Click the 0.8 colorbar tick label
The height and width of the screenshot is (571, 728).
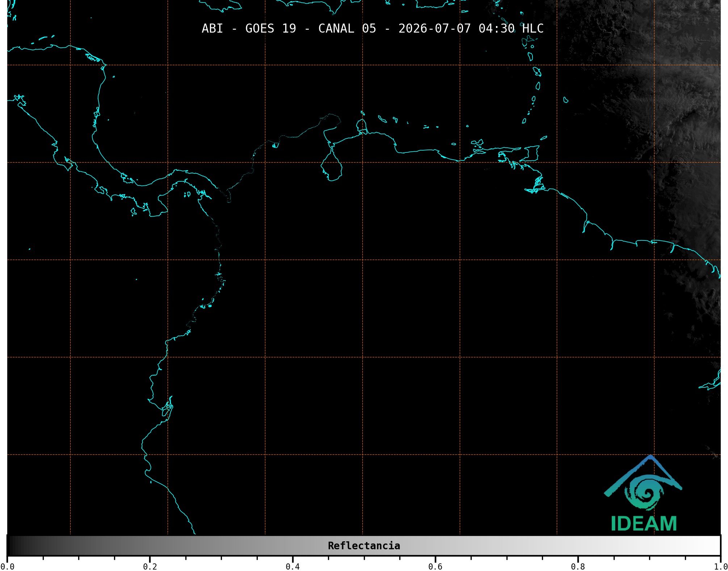coord(578,567)
